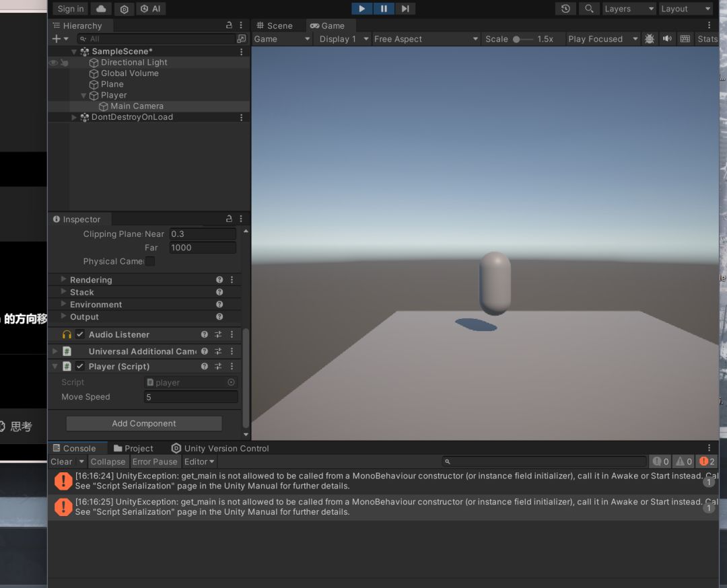
Task: Disable the Player (Script) component checkbox
Action: coord(79,366)
